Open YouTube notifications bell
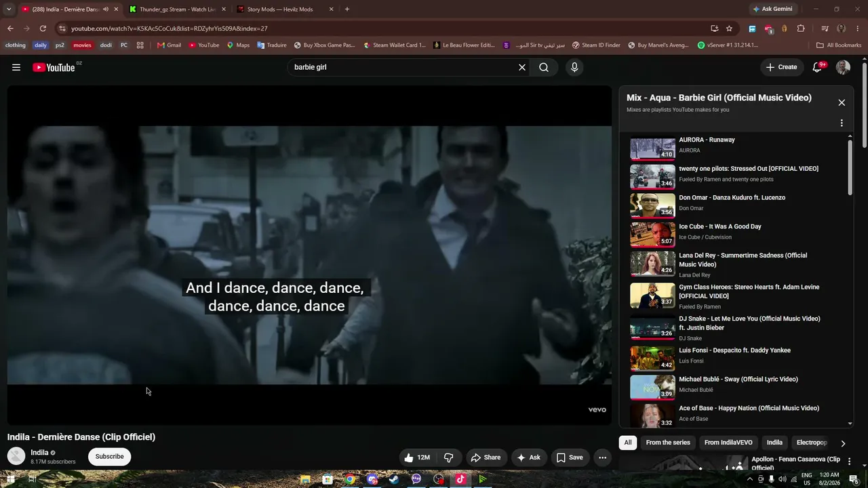This screenshot has width=868, height=488. [x=818, y=67]
